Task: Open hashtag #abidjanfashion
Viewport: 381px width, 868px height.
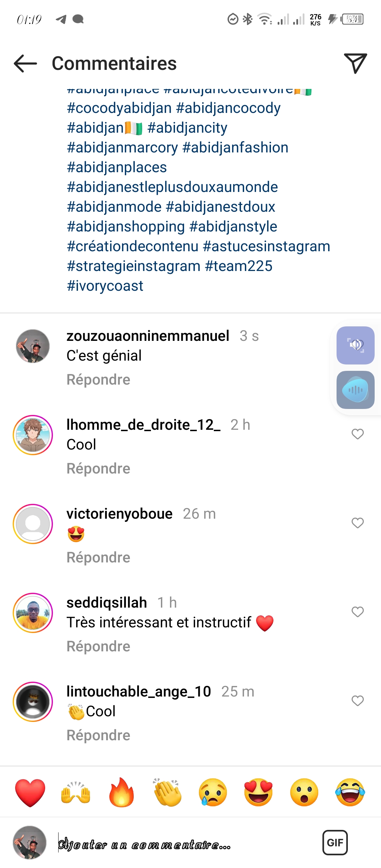Action: [235, 147]
